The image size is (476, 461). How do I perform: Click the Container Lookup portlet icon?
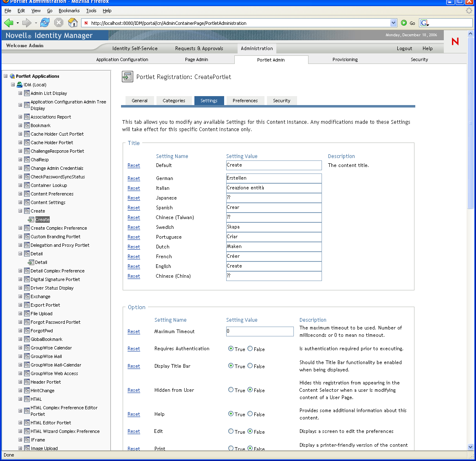point(27,185)
